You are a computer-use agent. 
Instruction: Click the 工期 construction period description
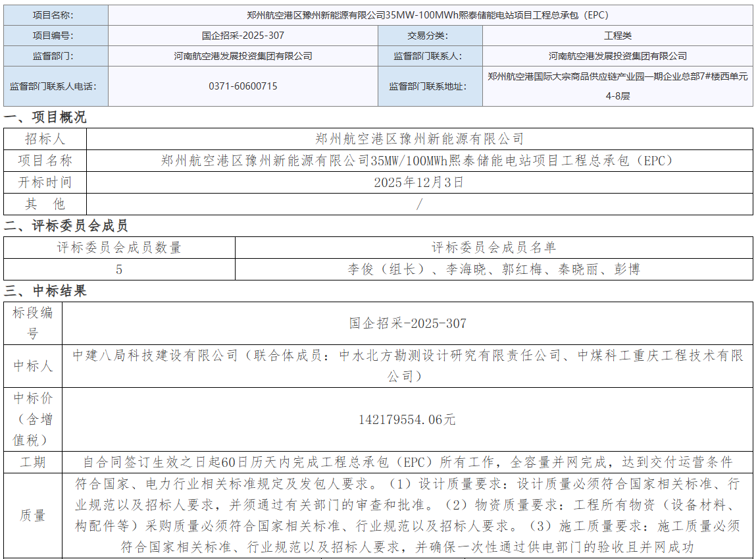[407, 462]
